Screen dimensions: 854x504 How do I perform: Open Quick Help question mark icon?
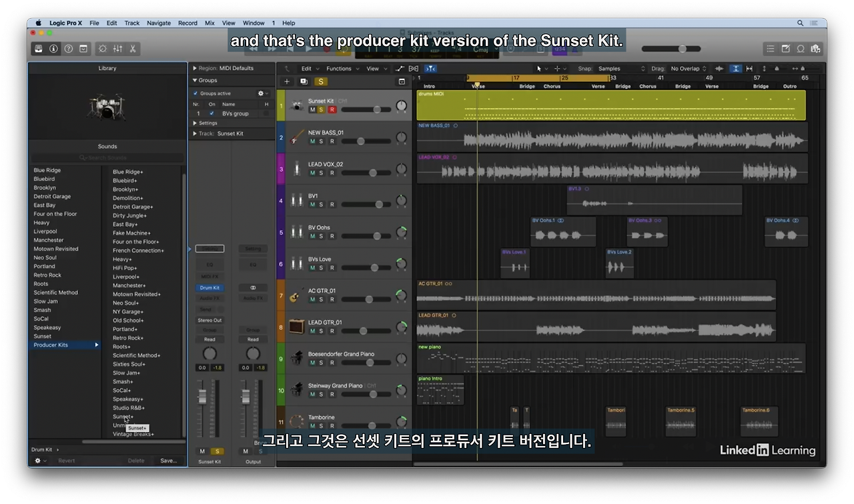pyautogui.click(x=68, y=49)
